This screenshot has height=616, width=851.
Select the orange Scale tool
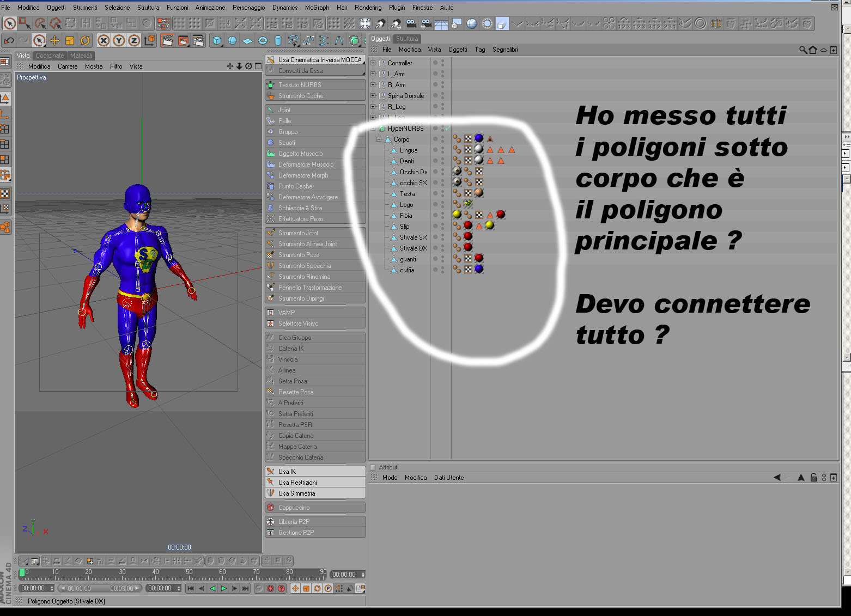tap(70, 40)
